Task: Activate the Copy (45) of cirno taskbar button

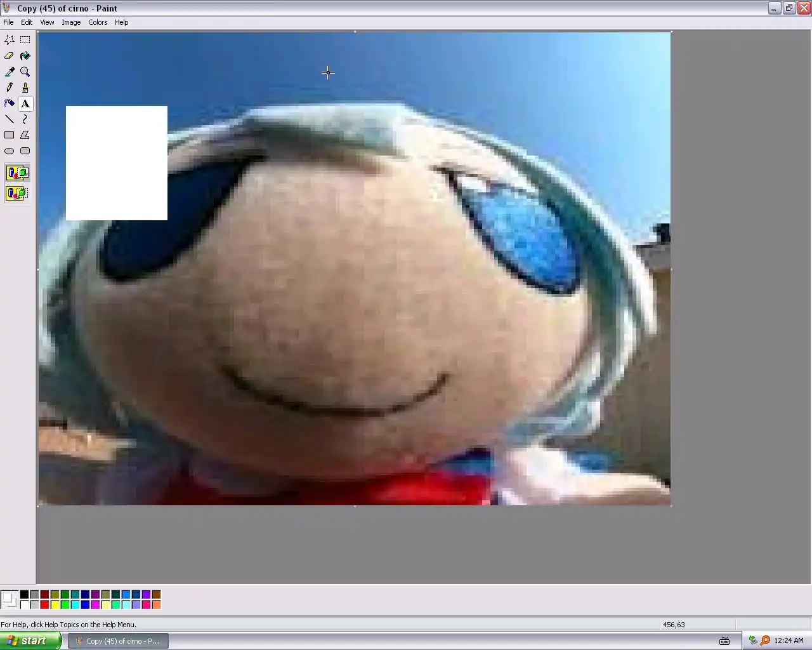Action: click(x=119, y=641)
